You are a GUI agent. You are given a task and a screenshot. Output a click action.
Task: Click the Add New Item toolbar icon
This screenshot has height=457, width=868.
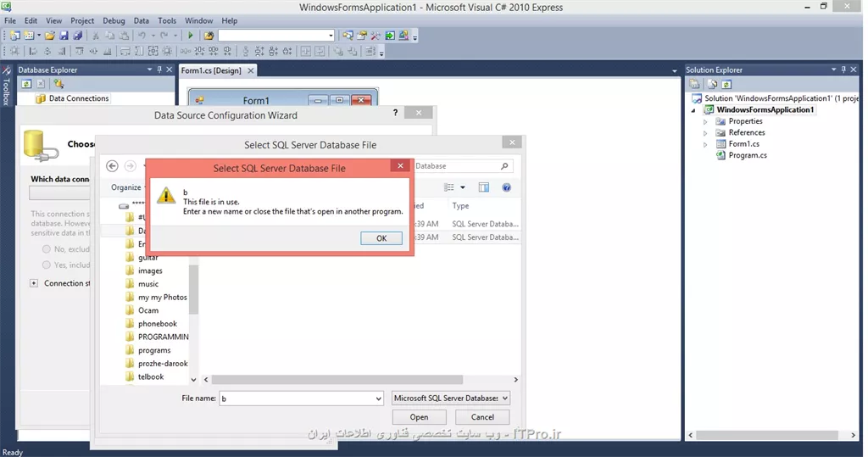29,36
